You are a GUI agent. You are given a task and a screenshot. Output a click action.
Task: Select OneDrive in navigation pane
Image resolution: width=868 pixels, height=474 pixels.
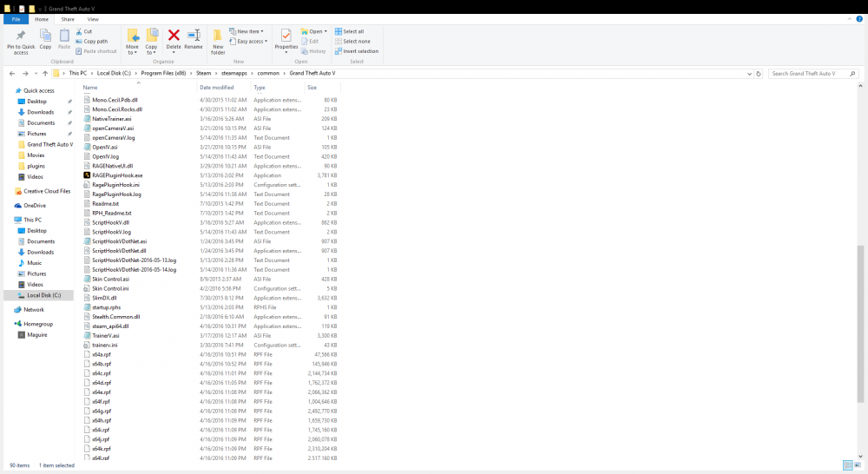pyautogui.click(x=35, y=206)
